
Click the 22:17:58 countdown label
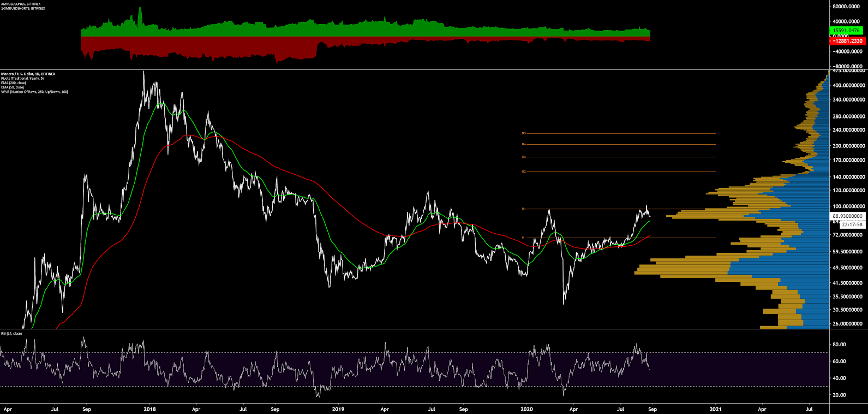pos(852,224)
